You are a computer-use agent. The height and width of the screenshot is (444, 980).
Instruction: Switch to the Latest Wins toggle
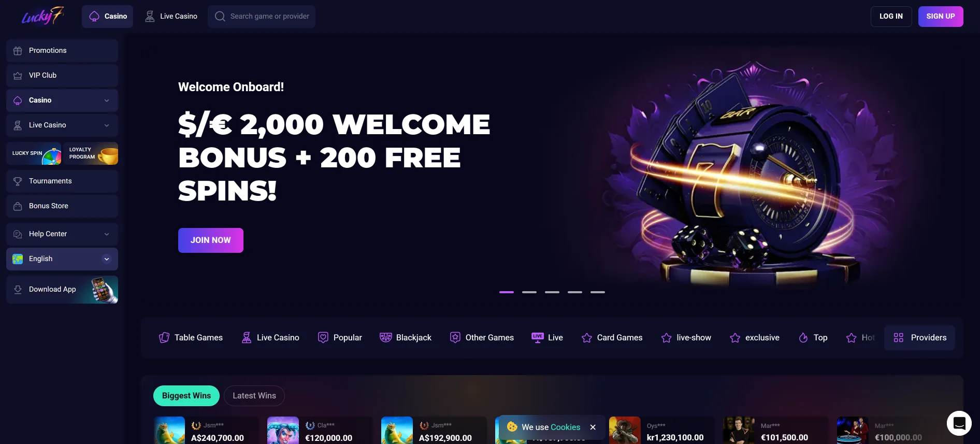[x=254, y=396]
